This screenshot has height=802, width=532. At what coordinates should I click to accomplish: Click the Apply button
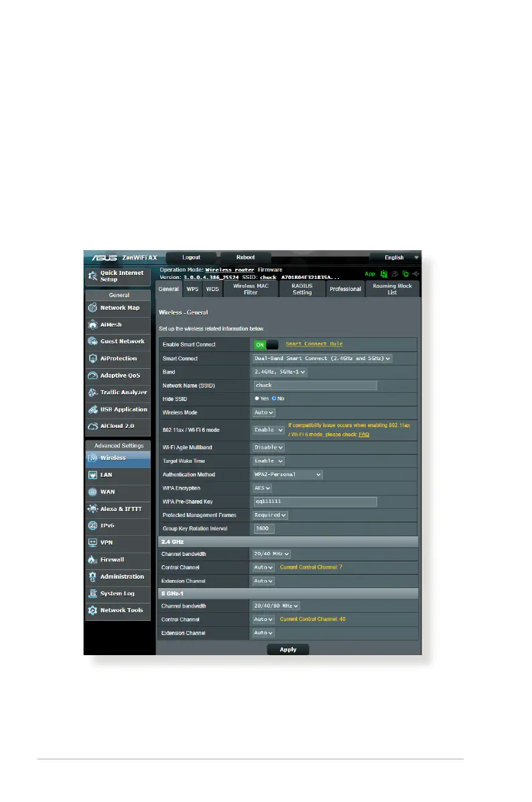pyautogui.click(x=288, y=650)
